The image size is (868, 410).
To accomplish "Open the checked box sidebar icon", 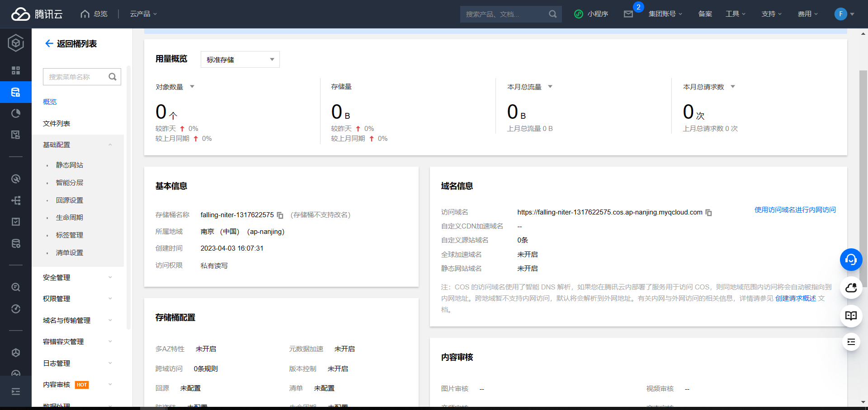I will [x=16, y=222].
